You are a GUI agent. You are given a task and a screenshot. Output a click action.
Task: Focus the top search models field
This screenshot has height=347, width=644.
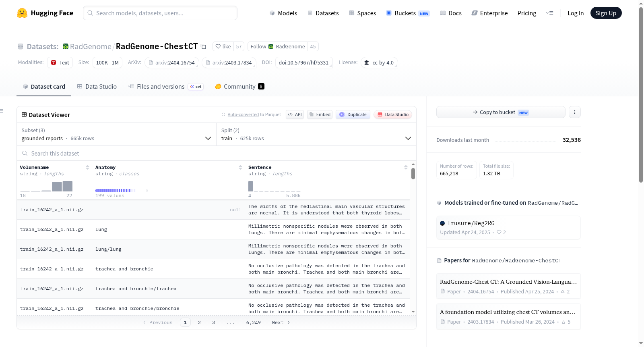(x=160, y=13)
